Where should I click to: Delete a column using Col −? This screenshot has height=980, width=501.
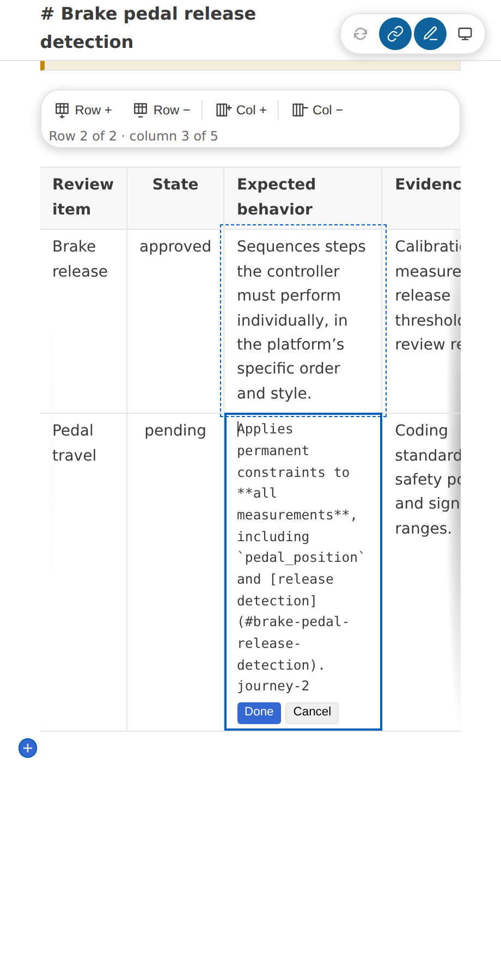(317, 110)
